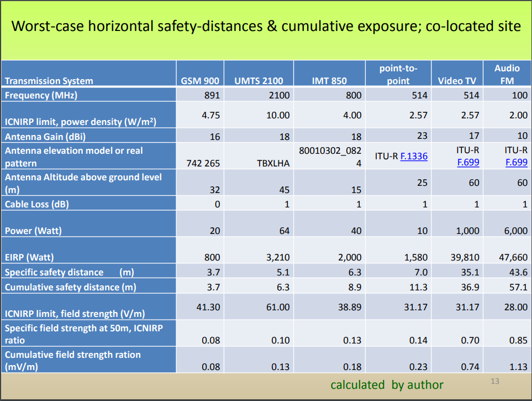The image size is (532, 401).
Task: Open the F.699 link in Audio FM column
Action: click(516, 163)
